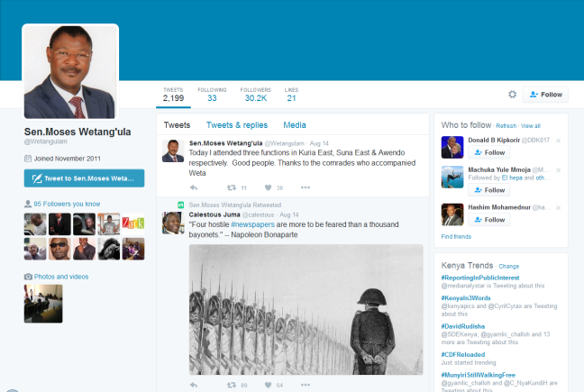Retweet the Napoleon quote tweet
This screenshot has width=584, height=392.
click(232, 385)
